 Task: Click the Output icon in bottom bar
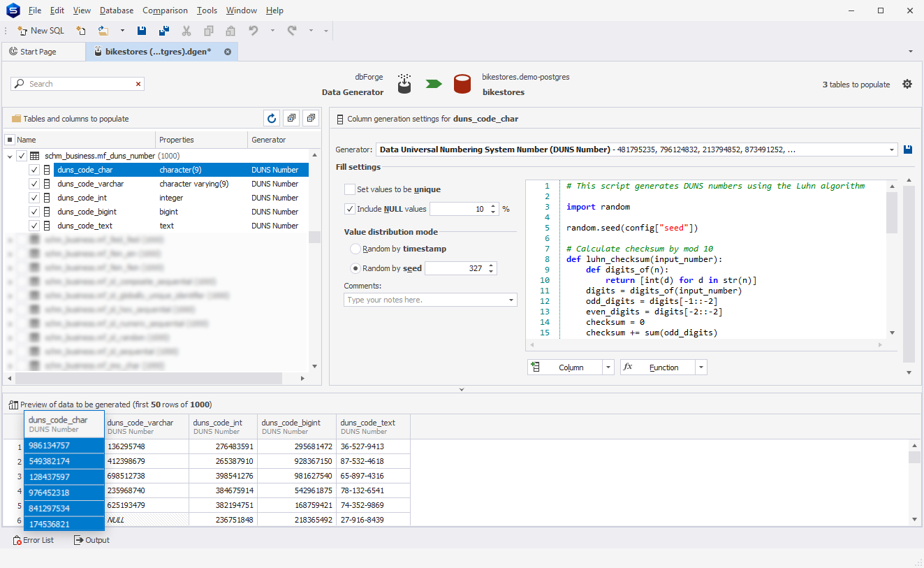(x=79, y=540)
